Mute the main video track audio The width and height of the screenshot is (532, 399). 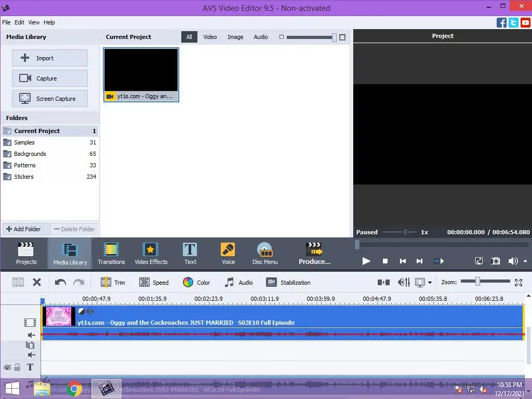click(32, 335)
